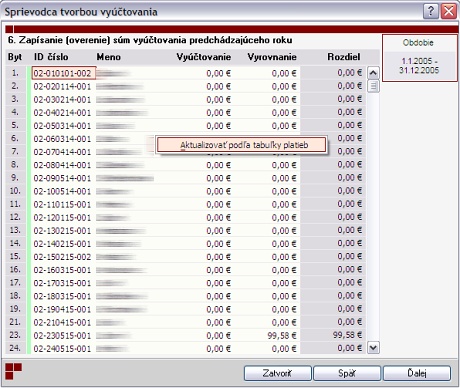Select ID cell 02-120115-001
This screenshot has width=460, height=388.
(x=62, y=217)
